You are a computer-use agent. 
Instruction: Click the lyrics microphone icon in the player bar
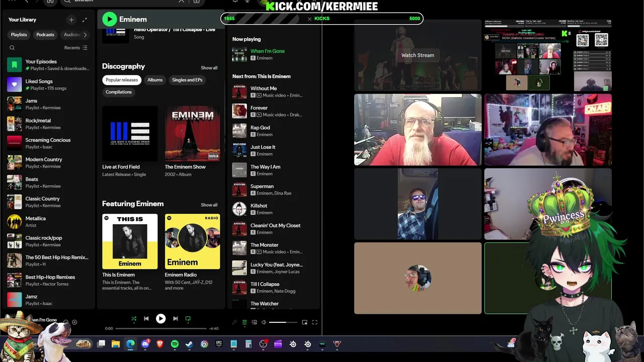(235, 322)
